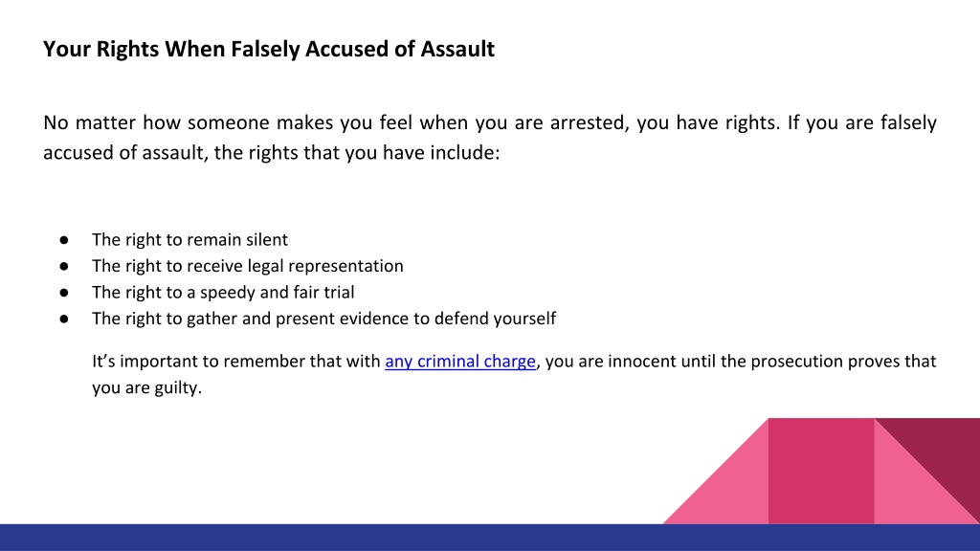This screenshot has width=980, height=551.
Task: Select the bullet about receiving legal representation
Action: coord(248,266)
